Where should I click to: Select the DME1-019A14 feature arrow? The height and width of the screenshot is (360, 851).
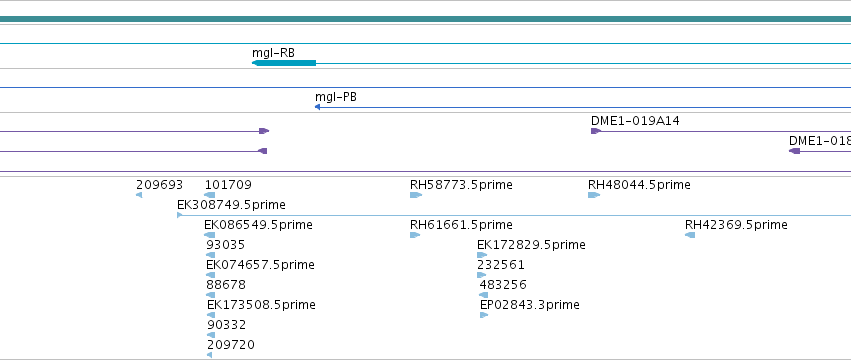(x=596, y=131)
